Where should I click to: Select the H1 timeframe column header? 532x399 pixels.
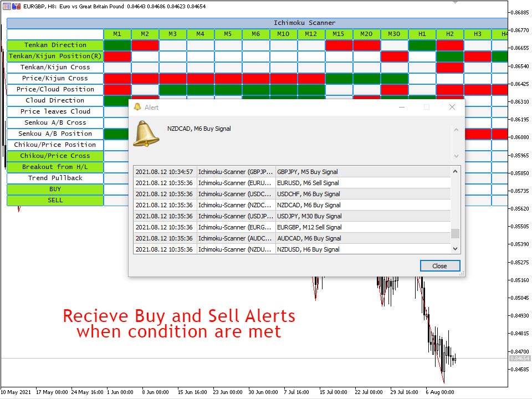(422, 34)
